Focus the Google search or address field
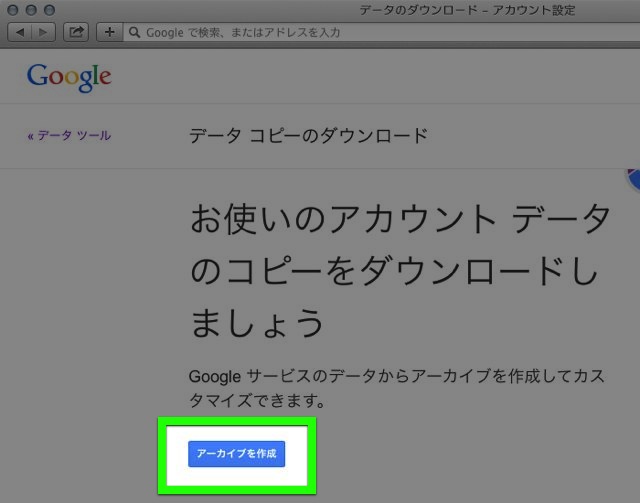Screen dimensions: 640x503 click(382, 32)
